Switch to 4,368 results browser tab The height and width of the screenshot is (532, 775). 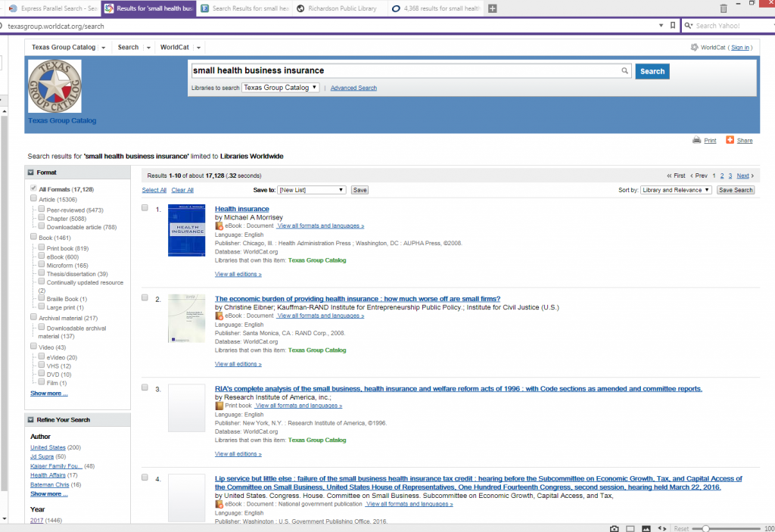(x=435, y=8)
